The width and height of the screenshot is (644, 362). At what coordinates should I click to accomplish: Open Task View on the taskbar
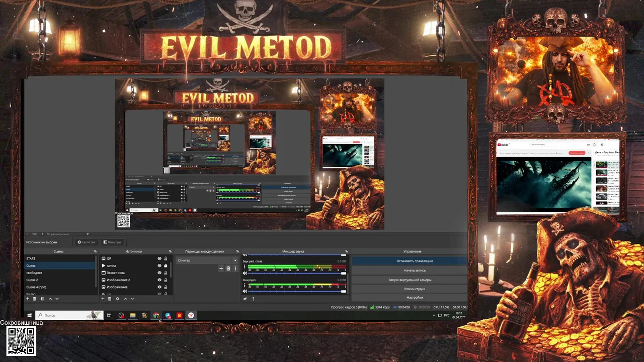[x=109, y=315]
